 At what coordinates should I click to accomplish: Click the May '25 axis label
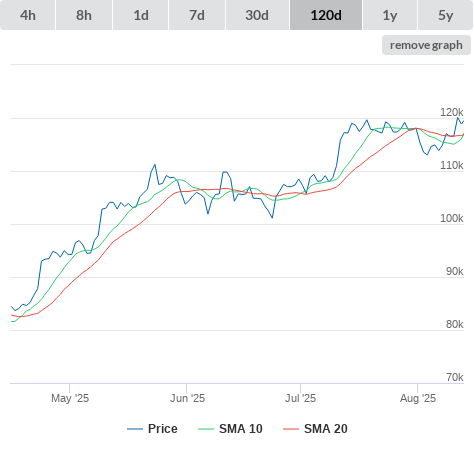[x=70, y=398]
